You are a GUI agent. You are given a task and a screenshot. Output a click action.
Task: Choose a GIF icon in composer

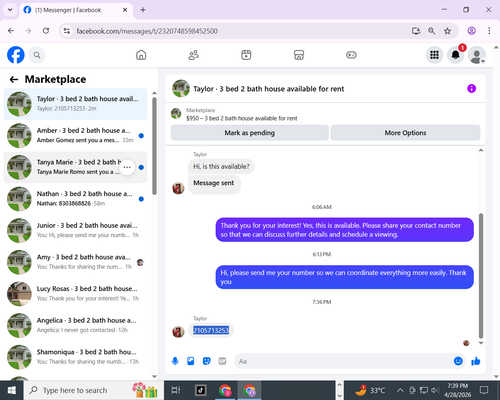[x=222, y=361]
